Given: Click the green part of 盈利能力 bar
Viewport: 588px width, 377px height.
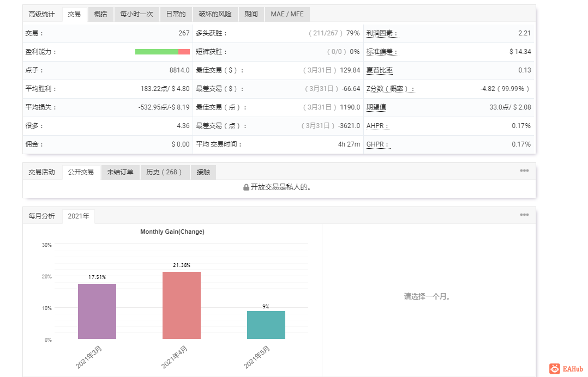Looking at the screenshot, I should tap(157, 52).
